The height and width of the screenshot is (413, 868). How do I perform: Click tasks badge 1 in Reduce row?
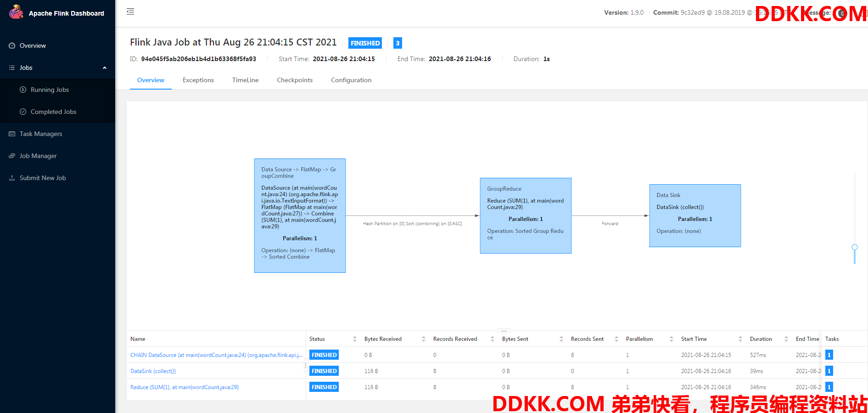coord(829,387)
